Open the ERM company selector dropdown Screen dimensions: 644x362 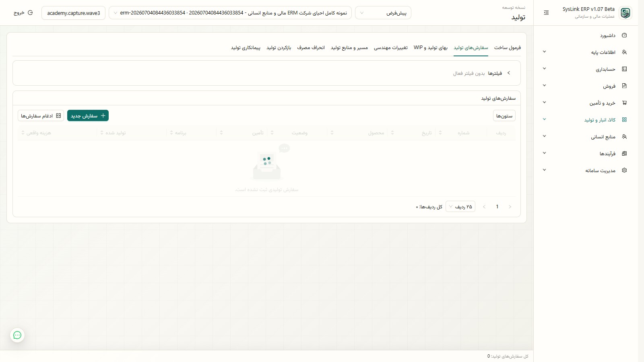230,13
